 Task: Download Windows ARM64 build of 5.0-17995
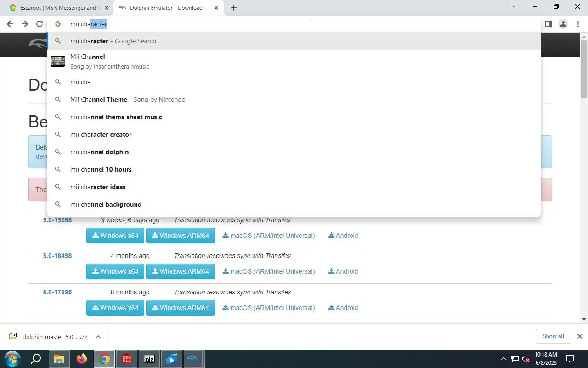[x=181, y=308]
